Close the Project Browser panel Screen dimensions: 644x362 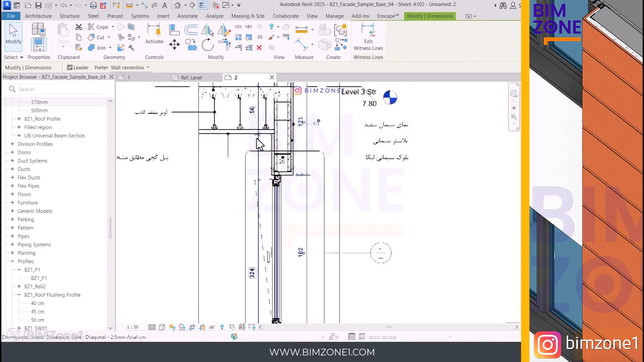click(x=112, y=77)
